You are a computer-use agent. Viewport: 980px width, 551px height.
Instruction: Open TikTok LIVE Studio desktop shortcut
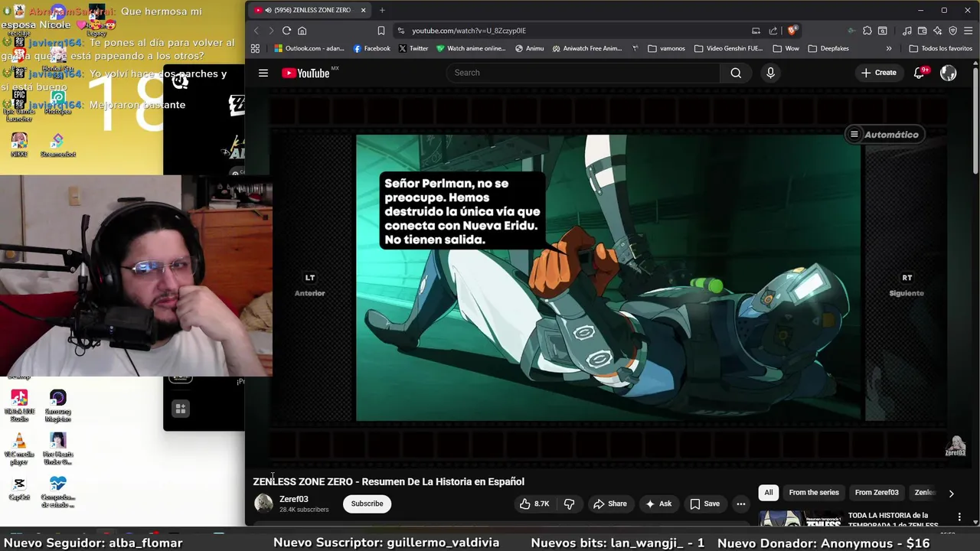(19, 406)
